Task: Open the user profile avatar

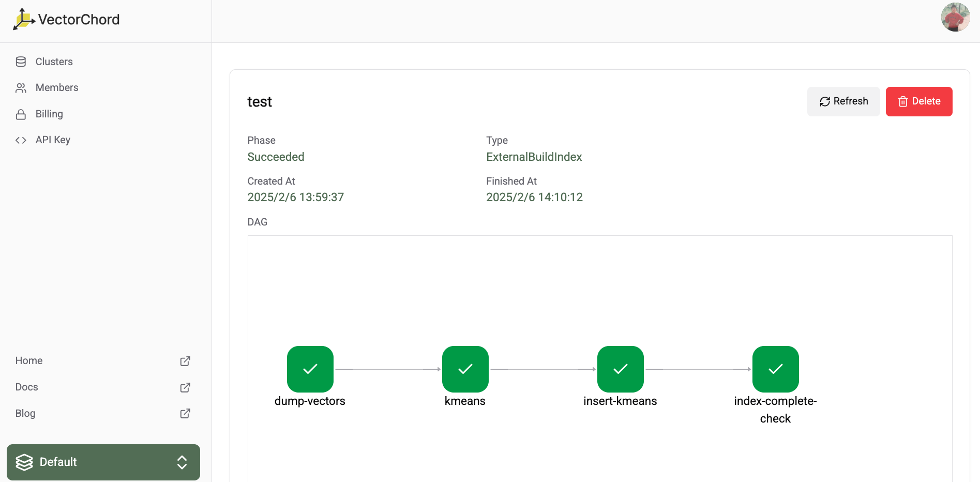Action: coord(955,18)
